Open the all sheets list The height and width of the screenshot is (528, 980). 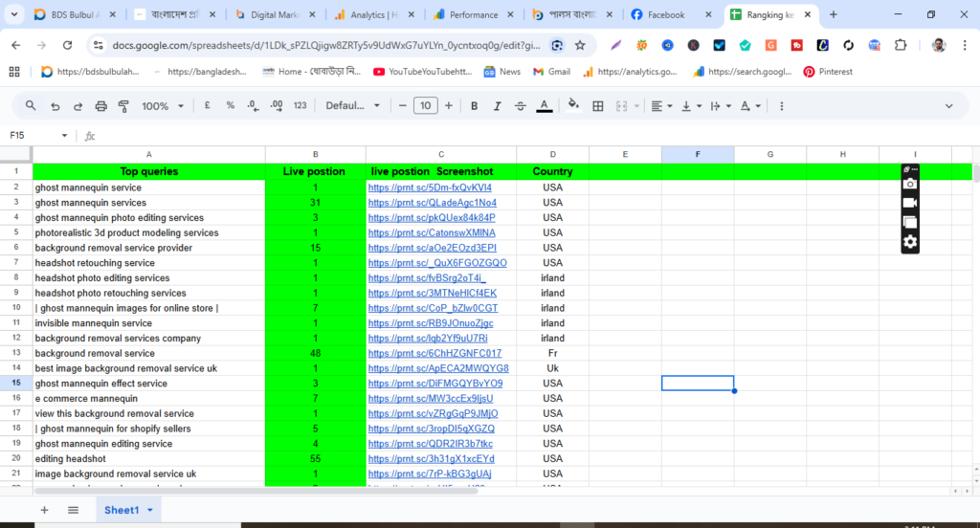click(x=73, y=510)
